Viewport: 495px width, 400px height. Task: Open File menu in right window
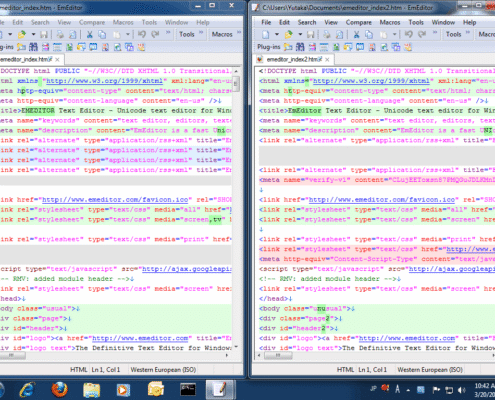[x=266, y=22]
